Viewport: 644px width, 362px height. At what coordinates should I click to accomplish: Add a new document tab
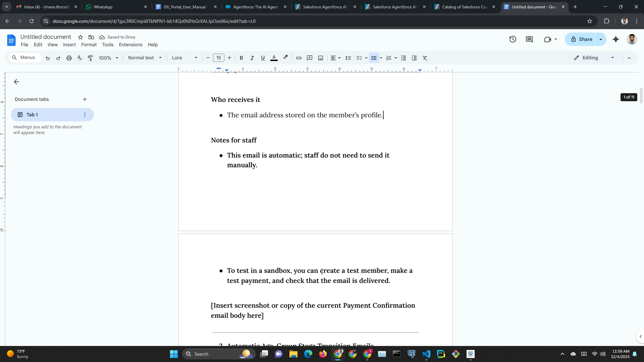point(85,99)
